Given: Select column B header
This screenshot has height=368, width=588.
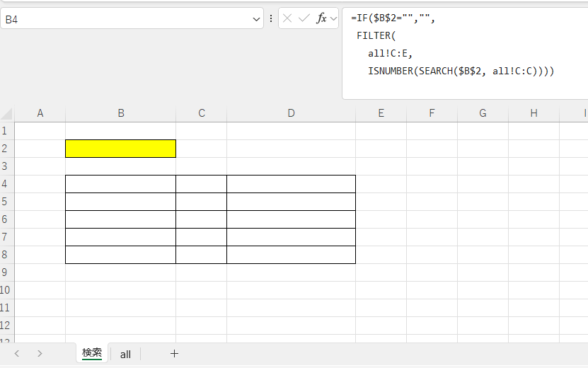Looking at the screenshot, I should click(x=120, y=113).
